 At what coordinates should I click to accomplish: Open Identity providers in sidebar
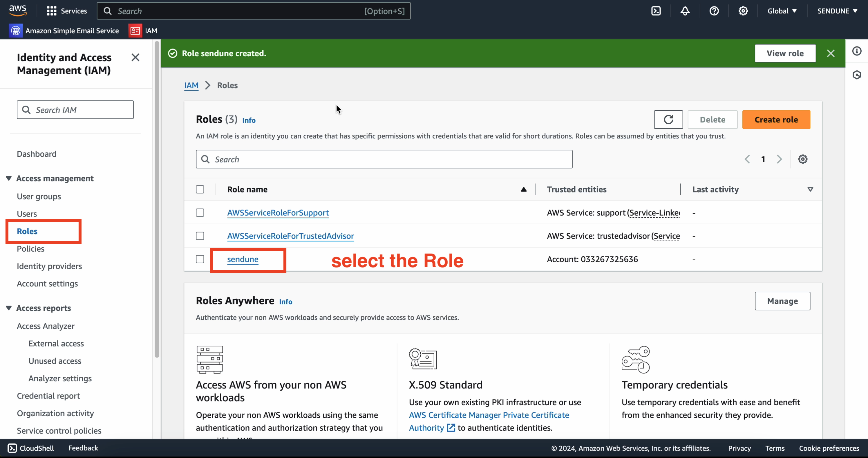(x=50, y=266)
